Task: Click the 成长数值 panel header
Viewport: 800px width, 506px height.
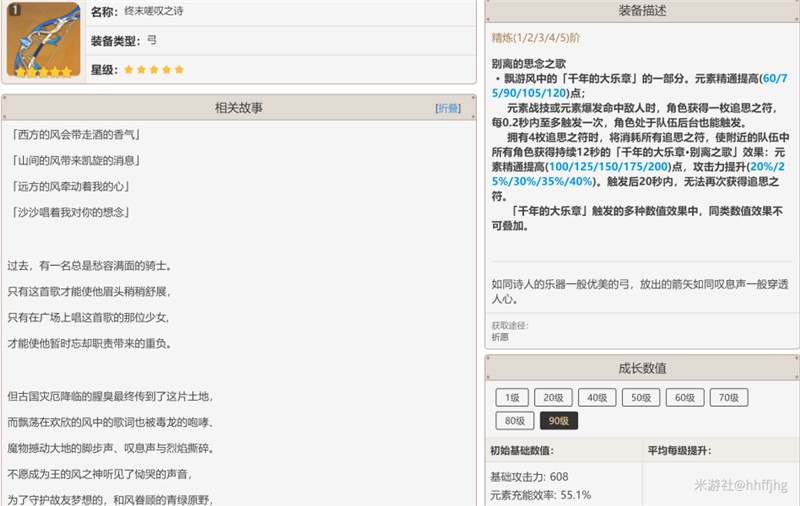Action: pyautogui.click(x=642, y=368)
